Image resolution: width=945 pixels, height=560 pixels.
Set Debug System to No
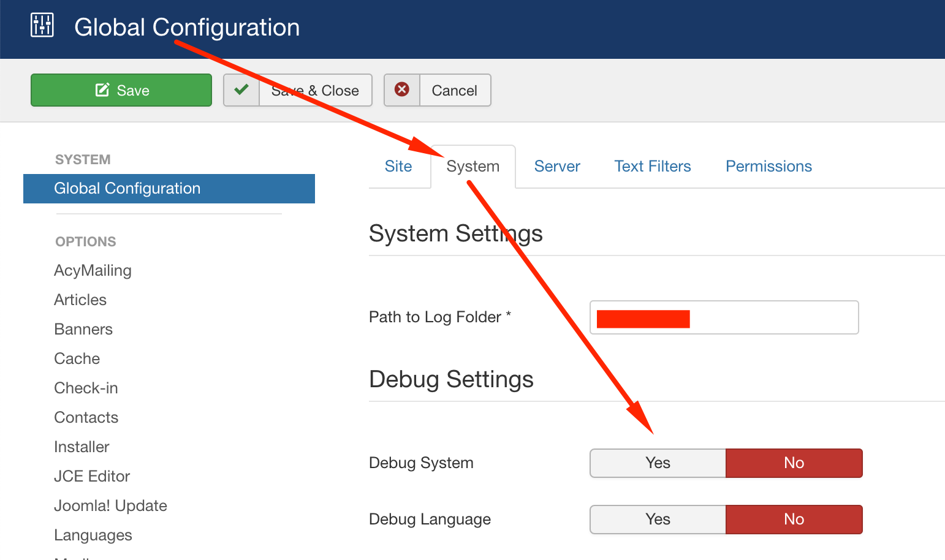click(x=794, y=463)
